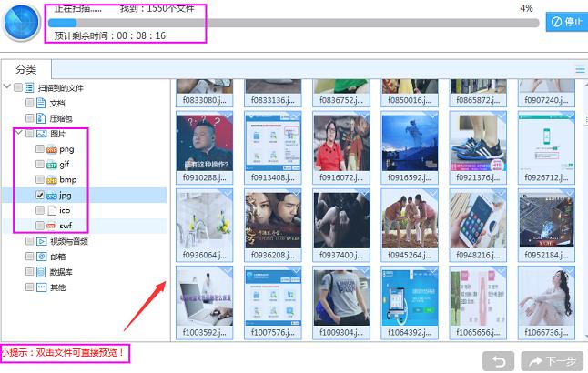588x373 pixels.
Task: Click file name f0850016.j...
Action: pyautogui.click(x=410, y=100)
